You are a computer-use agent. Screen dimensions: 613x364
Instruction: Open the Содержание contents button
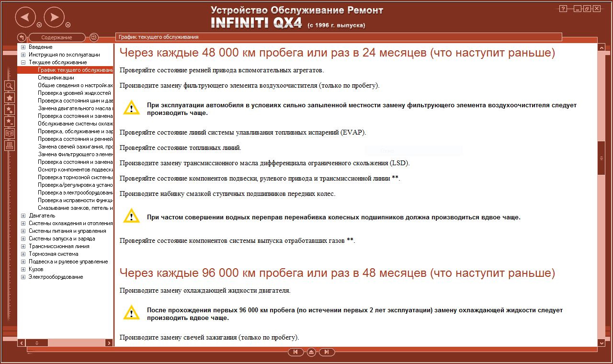(x=57, y=37)
